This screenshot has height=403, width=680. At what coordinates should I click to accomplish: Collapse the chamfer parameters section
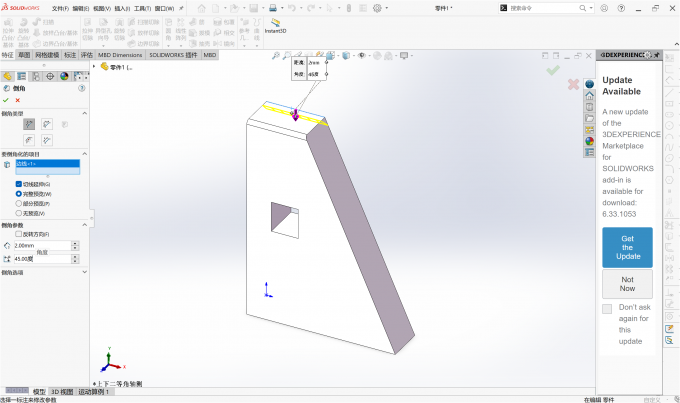point(85,225)
